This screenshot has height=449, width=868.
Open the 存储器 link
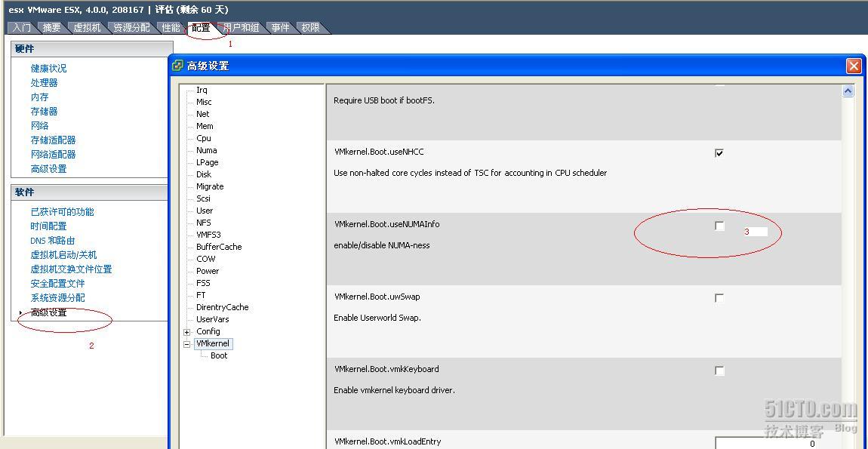pos(45,111)
